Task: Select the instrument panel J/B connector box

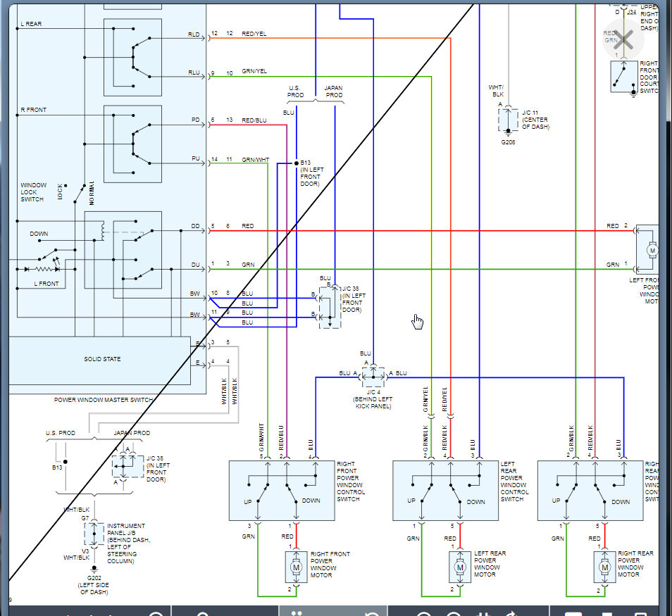Action: pyautogui.click(x=94, y=534)
